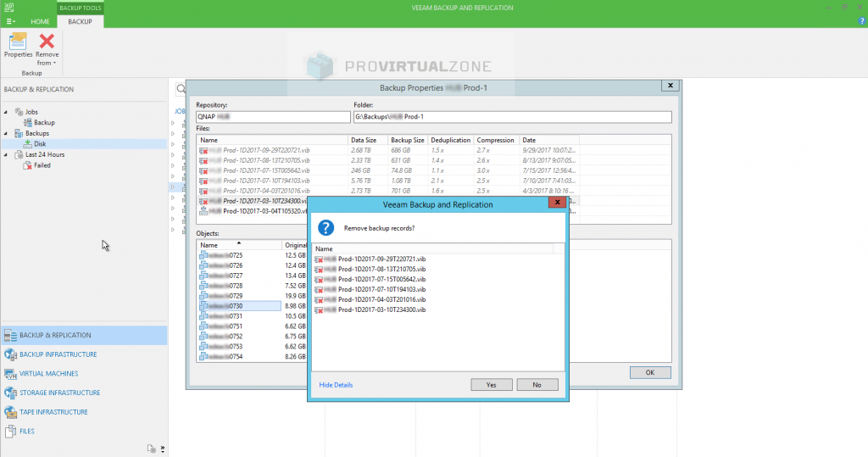This screenshot has height=457, width=868.
Task: Click the Backup Infrastructure icon
Action: tap(10, 354)
